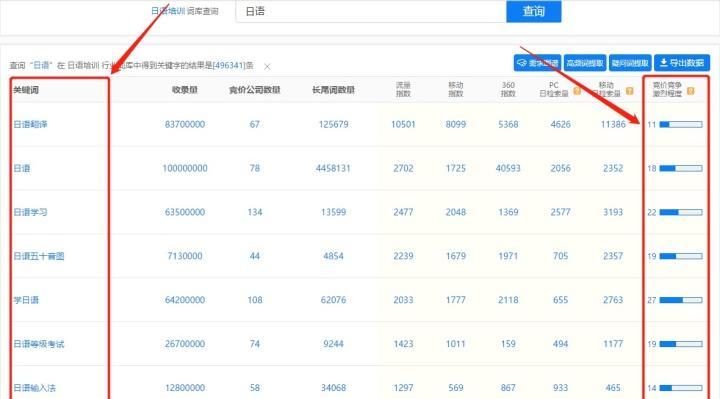Click the bidding company count 134
This screenshot has width=720, height=399.
tap(254, 212)
